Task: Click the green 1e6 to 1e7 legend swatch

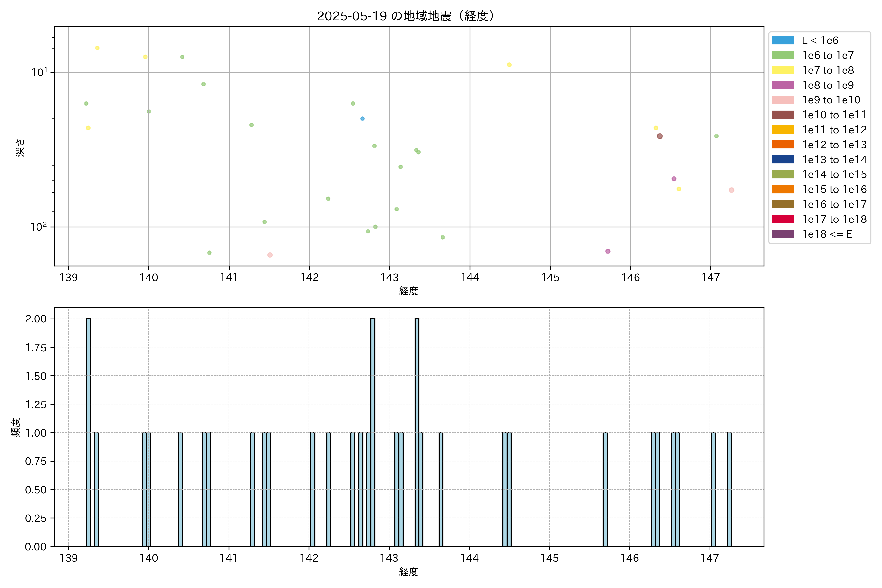Action: (x=783, y=55)
